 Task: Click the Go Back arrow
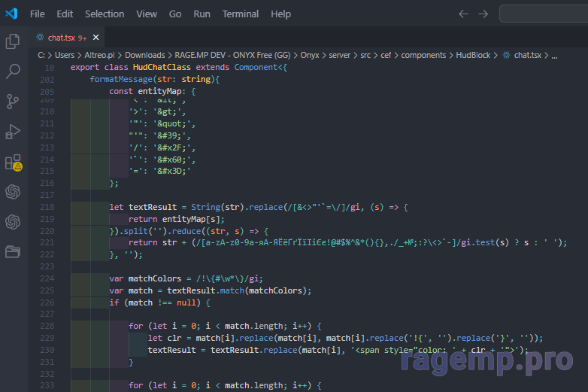(x=463, y=14)
